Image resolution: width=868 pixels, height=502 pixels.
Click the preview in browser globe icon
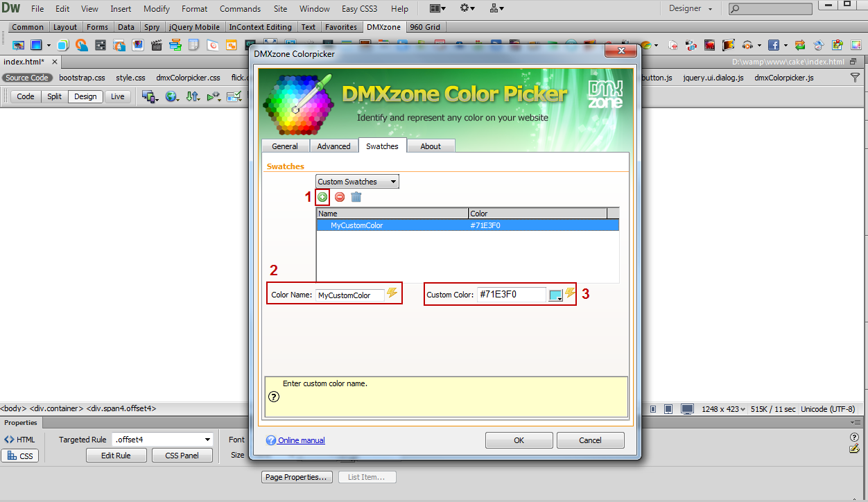171,96
